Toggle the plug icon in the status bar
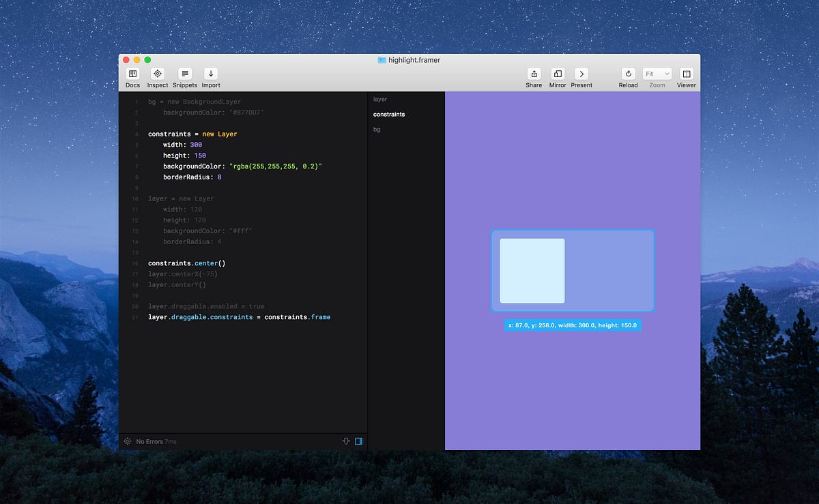This screenshot has height=504, width=819. 346,441
